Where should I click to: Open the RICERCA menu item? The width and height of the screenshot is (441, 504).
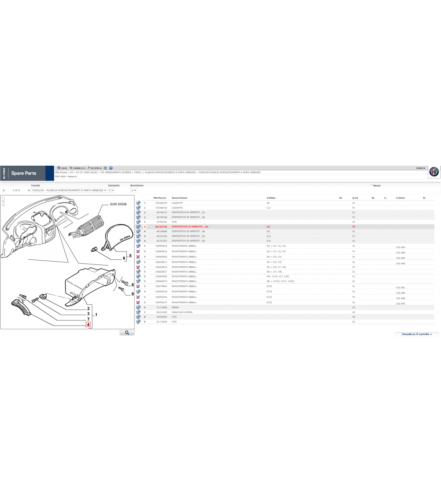pos(94,168)
